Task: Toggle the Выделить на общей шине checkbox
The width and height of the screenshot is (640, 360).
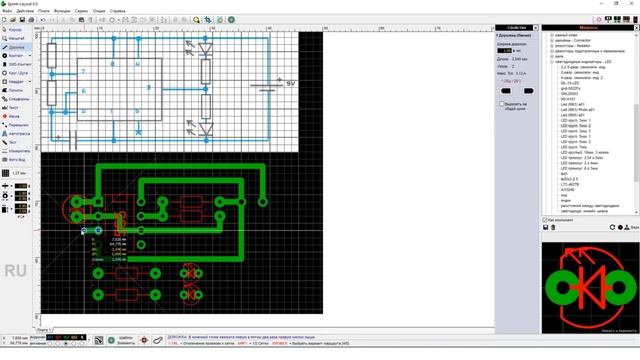Action: (x=502, y=104)
